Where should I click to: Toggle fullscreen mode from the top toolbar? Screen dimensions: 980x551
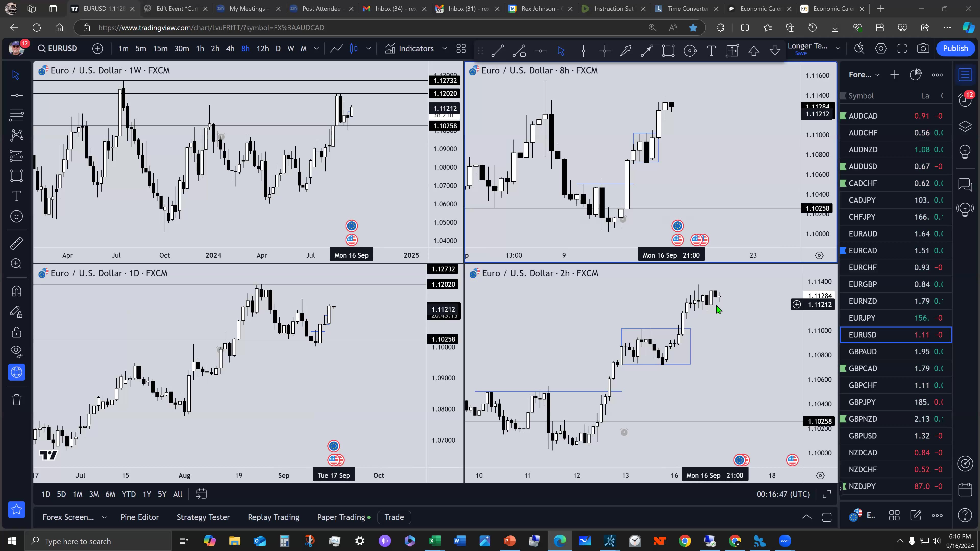pyautogui.click(x=902, y=48)
